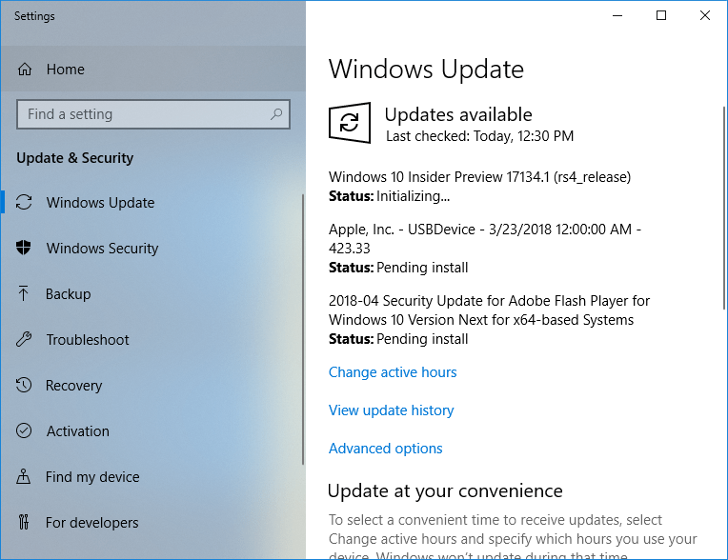
Task: Click Last checked: Today, 12:30 PM text
Action: [x=479, y=136]
